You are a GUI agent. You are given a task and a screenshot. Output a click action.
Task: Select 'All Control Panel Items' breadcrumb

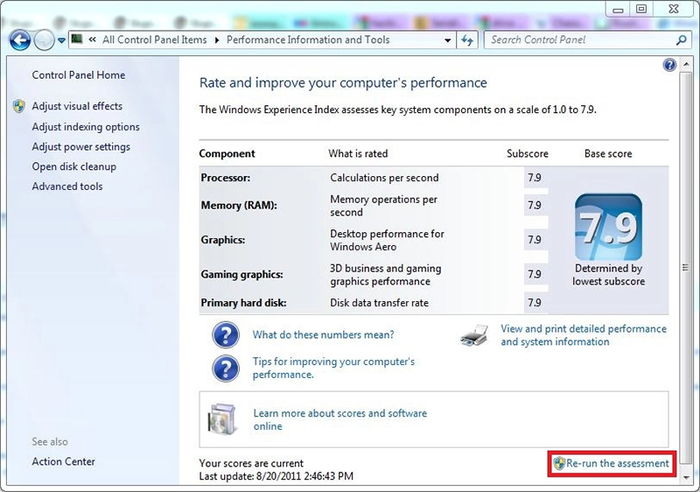tap(154, 40)
